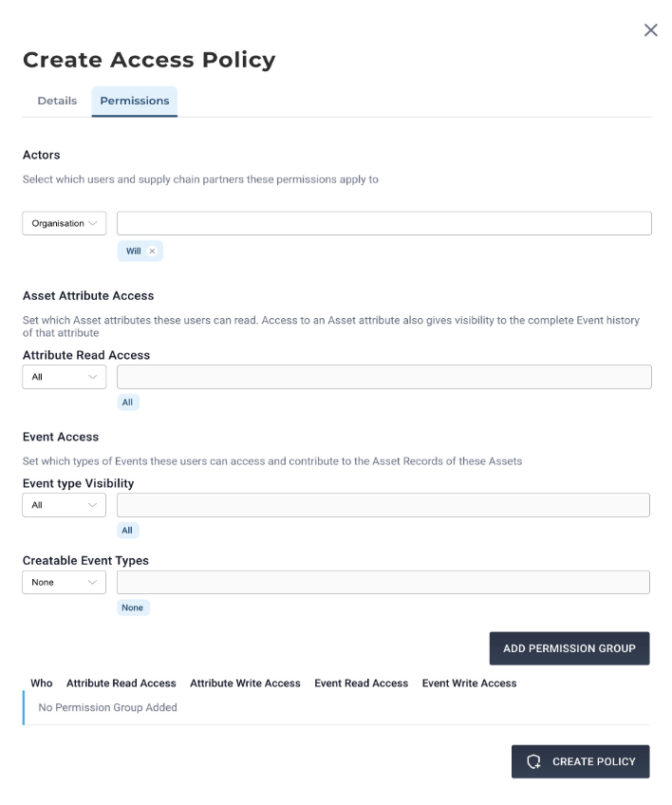This screenshot has height=805, width=672.
Task: Click the shield icon on Create Policy
Action: pyautogui.click(x=534, y=761)
